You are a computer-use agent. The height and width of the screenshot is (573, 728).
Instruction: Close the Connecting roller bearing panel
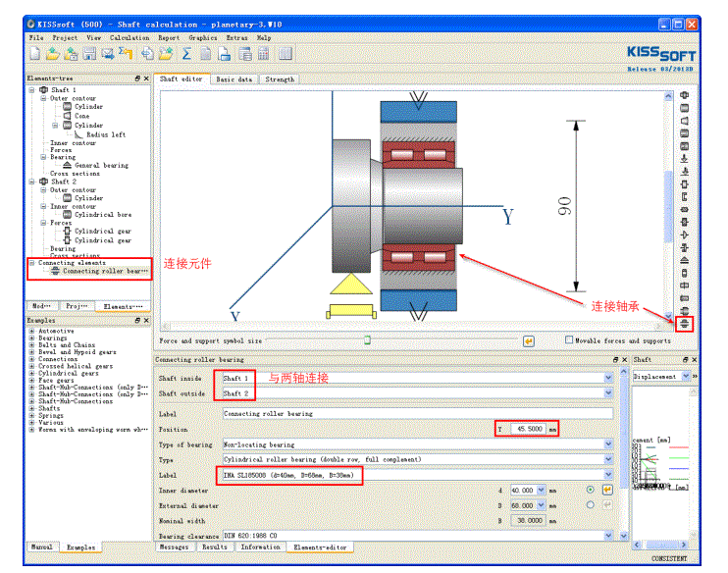pos(624,359)
